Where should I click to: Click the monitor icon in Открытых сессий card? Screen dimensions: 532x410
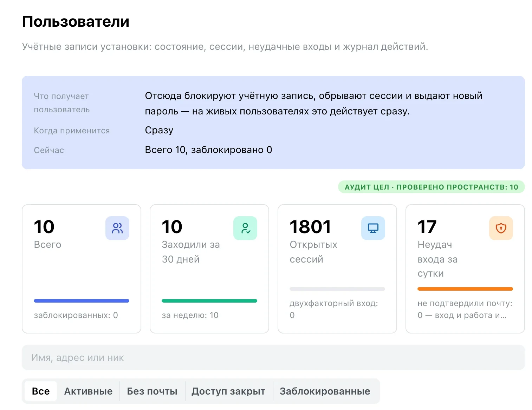pyautogui.click(x=373, y=228)
